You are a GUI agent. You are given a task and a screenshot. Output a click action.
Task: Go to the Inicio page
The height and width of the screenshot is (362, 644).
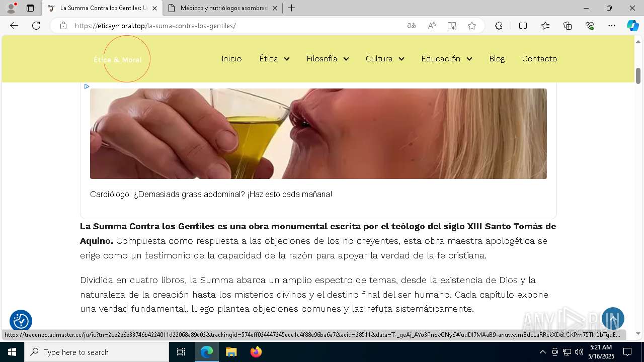tap(231, 59)
